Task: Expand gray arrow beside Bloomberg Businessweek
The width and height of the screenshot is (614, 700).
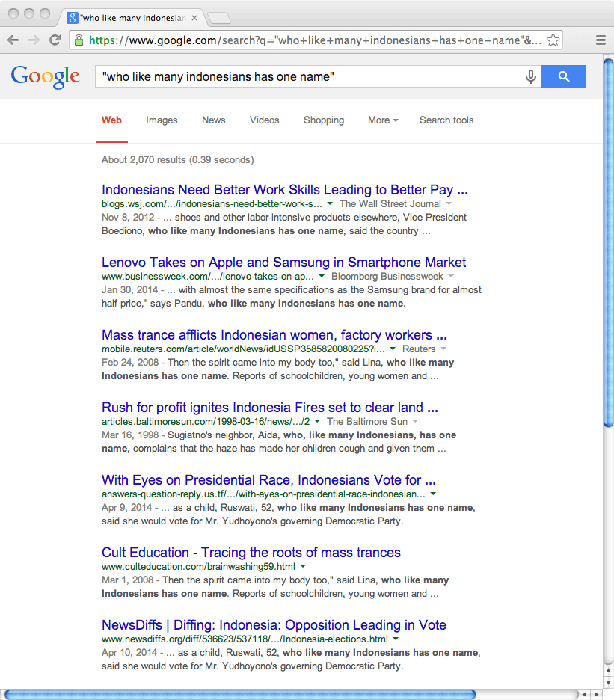Action: point(451,277)
